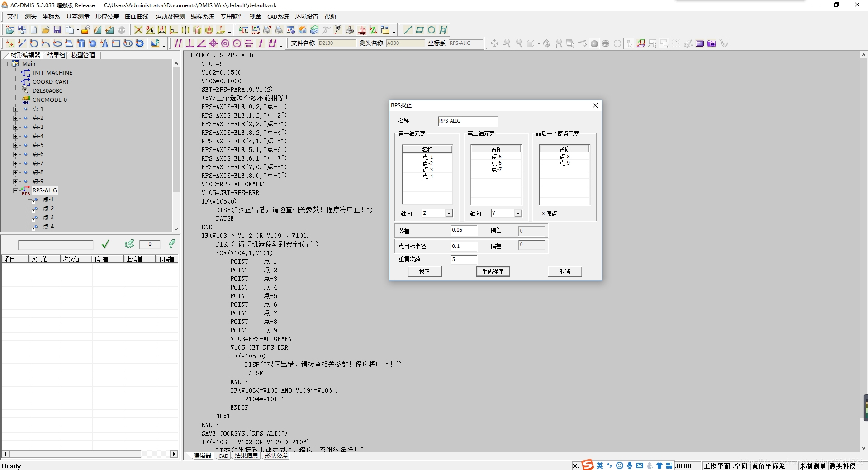This screenshot has width=868, height=470.
Task: Click the gray STOP toolbar icon
Action: (121, 30)
